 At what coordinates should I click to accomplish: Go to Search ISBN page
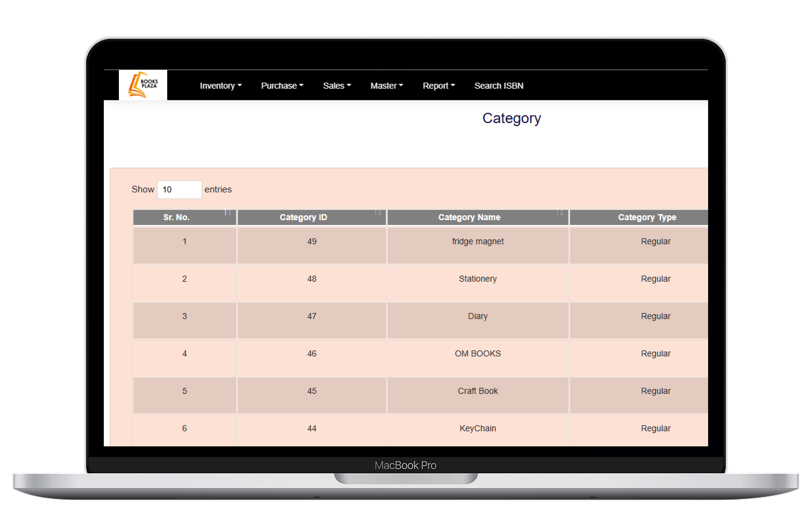tap(499, 86)
